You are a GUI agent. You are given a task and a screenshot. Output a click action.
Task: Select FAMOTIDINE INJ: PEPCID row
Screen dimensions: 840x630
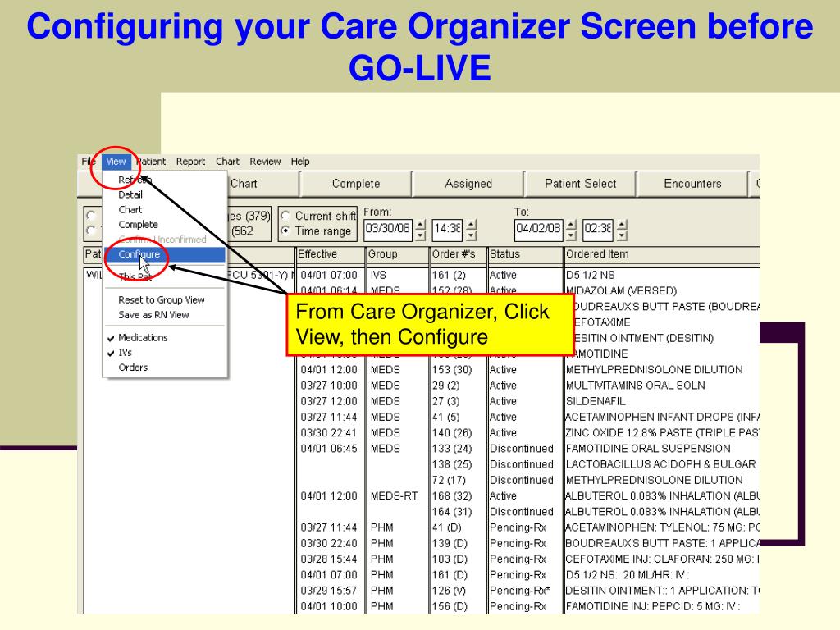[529, 606]
